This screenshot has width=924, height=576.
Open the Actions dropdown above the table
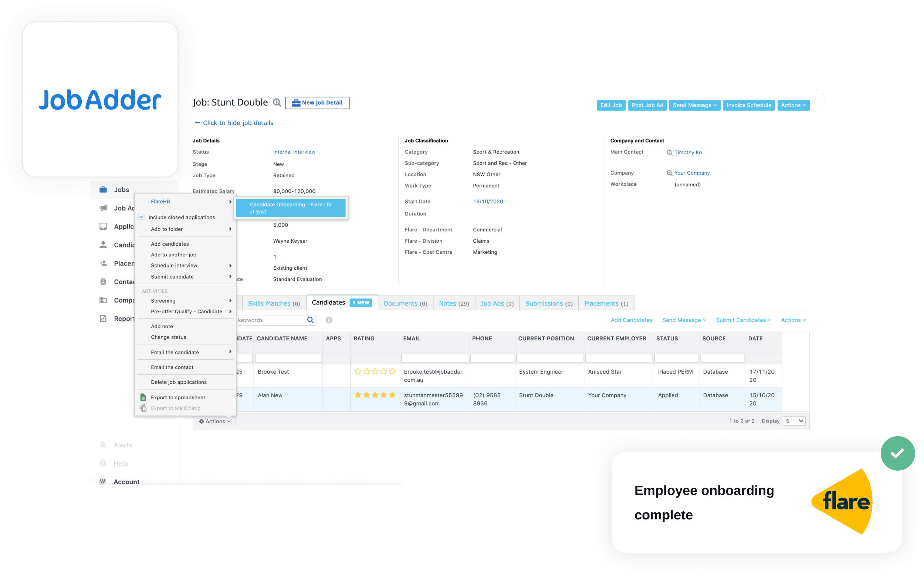tap(793, 320)
